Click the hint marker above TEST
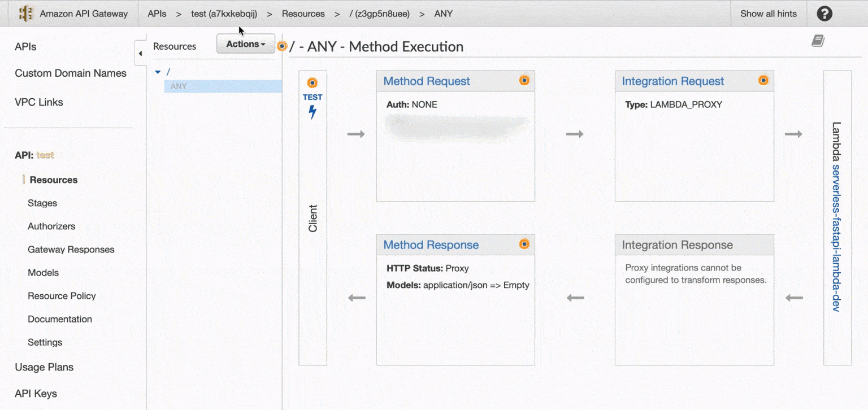This screenshot has height=410, width=868. click(313, 82)
